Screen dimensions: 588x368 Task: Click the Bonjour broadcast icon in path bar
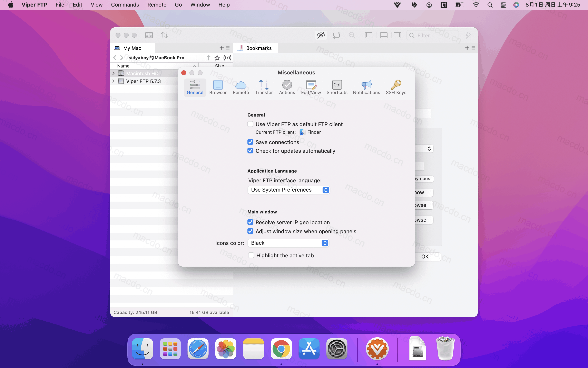[x=227, y=58]
